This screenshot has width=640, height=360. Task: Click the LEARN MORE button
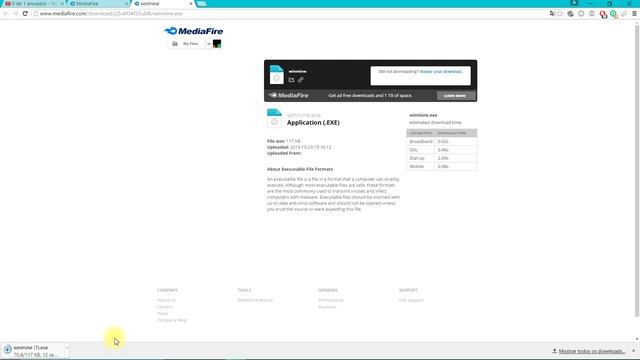click(455, 96)
